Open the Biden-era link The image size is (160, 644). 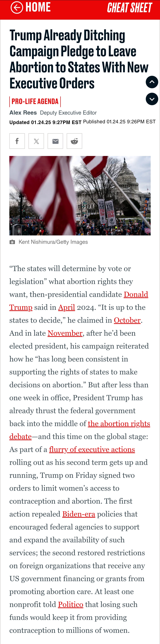point(79,514)
